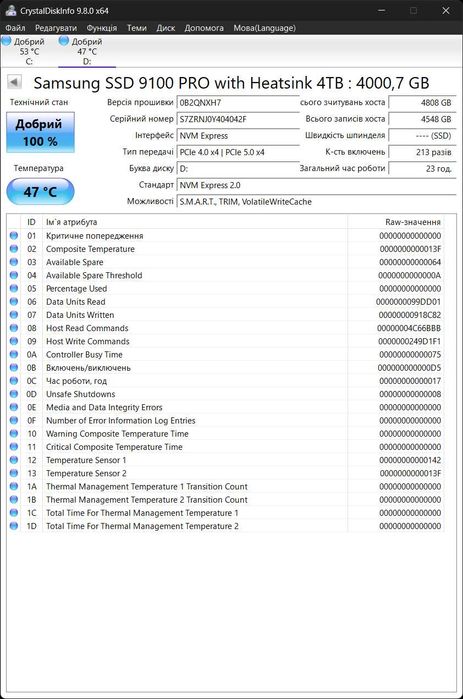
Task: Click status icon of Controller Busy Time row
Action: (x=14, y=354)
